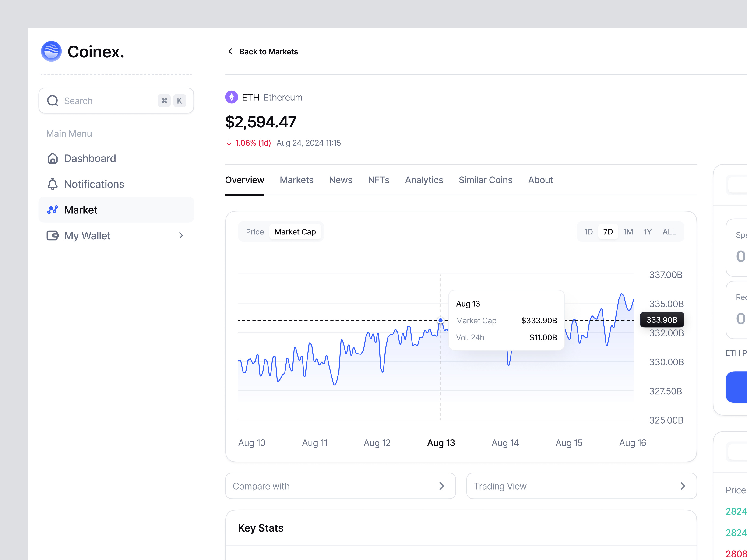Viewport: 747px width, 560px height.
Task: Click the 333.90B price axis label
Action: pos(662,320)
